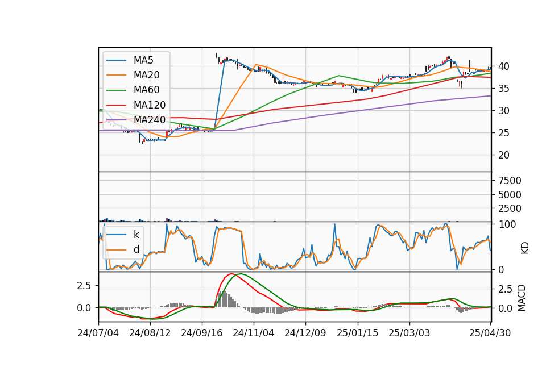Click the 25/01/15 date axis label
Screen dimensions: 546x392
357,333
